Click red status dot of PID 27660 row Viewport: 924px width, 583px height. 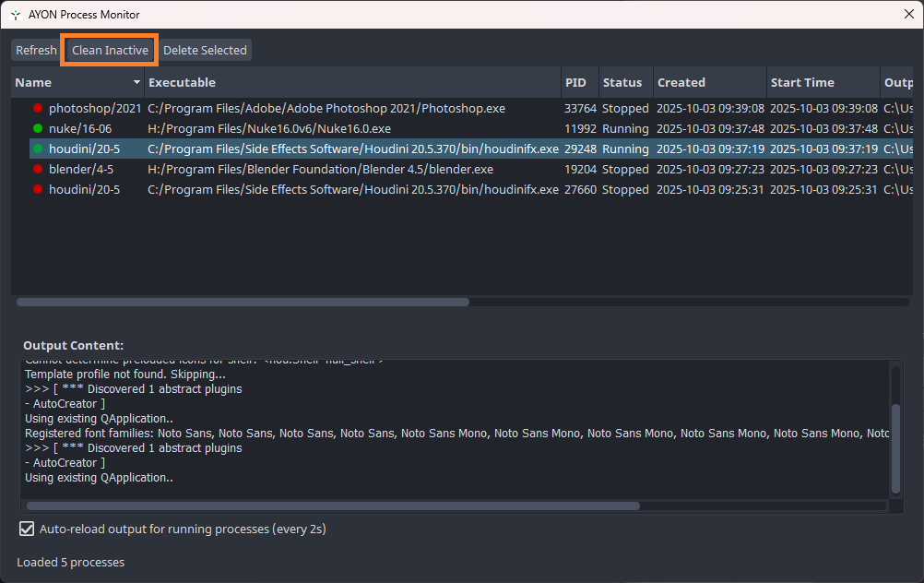38,190
